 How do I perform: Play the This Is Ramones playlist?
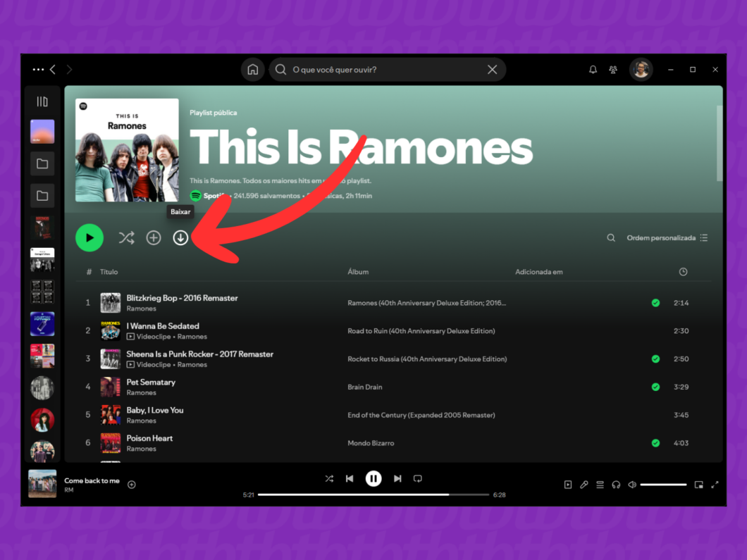[x=89, y=237]
